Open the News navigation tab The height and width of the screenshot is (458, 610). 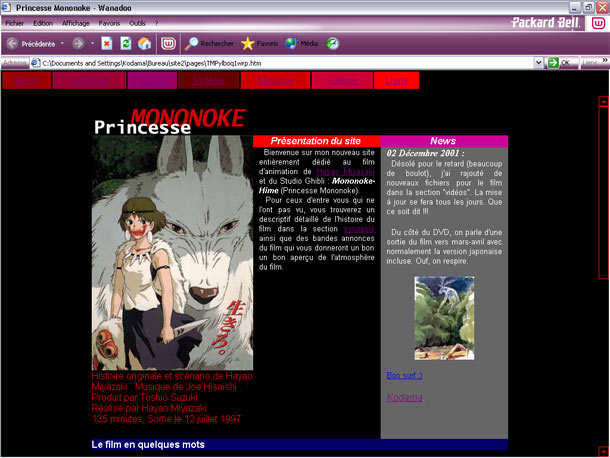tap(26, 81)
